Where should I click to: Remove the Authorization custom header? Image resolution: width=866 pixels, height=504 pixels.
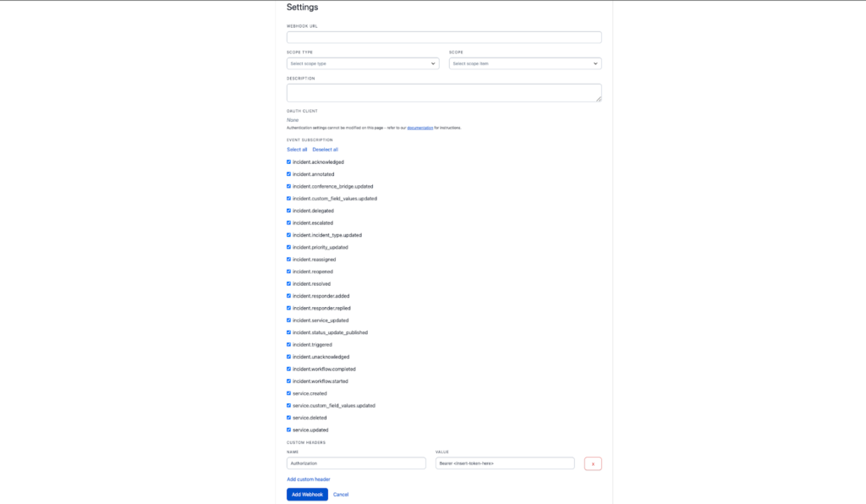tap(593, 463)
